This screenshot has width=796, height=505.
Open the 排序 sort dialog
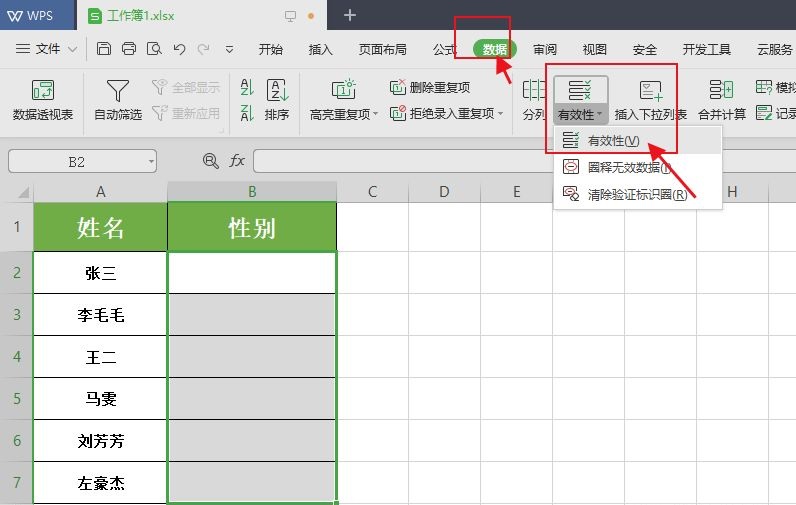277,100
